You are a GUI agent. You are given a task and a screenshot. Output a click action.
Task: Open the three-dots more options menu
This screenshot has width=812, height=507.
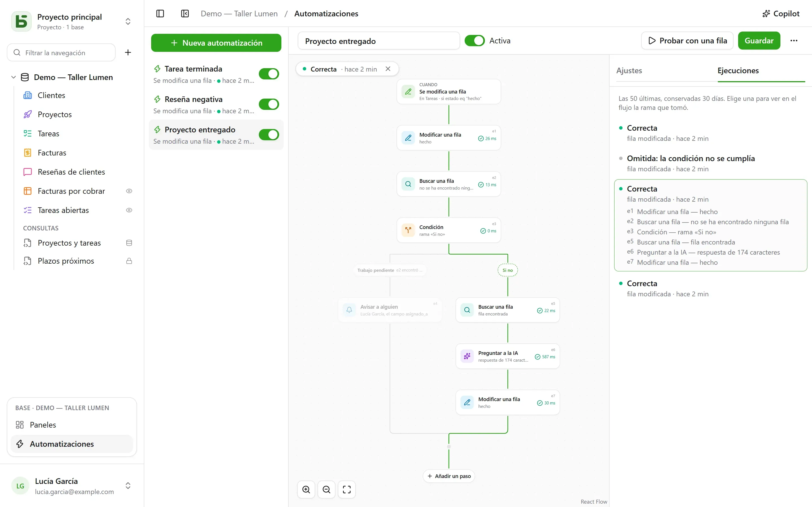794,41
